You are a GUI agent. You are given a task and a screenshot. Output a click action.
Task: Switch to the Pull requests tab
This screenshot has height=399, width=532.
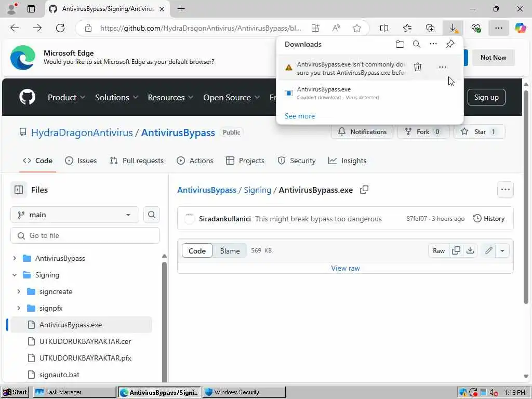[x=137, y=161]
